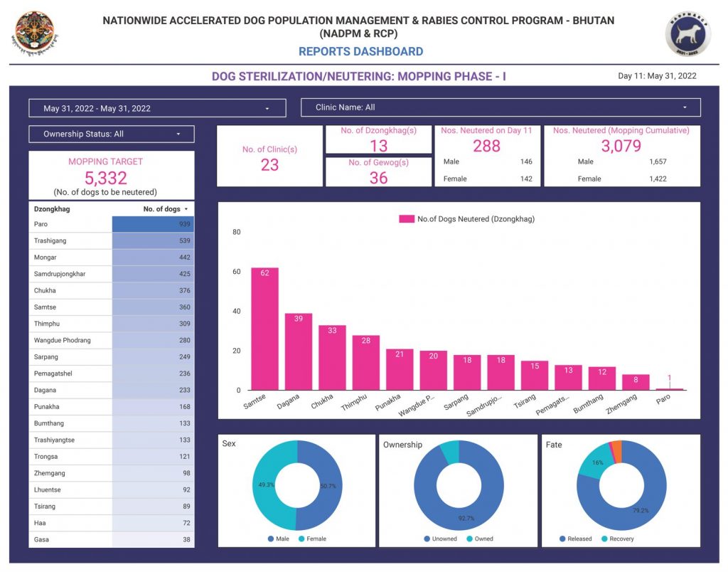The width and height of the screenshot is (728, 572).
Task: Expand the Clinic Name filter dropdown
Action: [x=500, y=107]
